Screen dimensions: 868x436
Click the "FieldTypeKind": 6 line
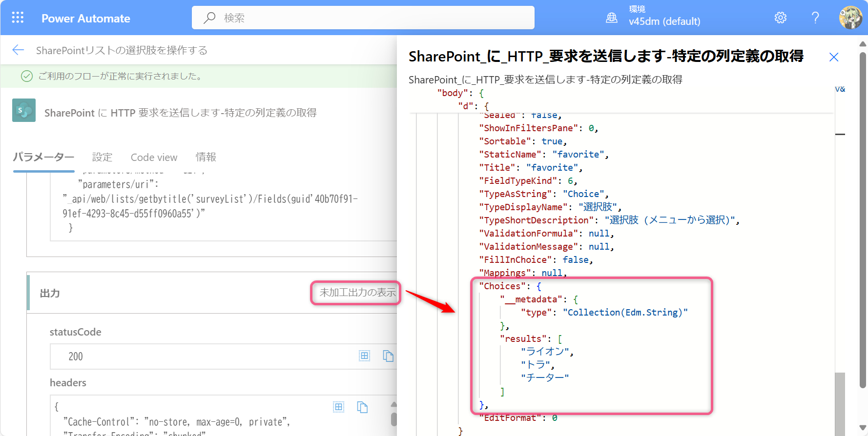pos(528,181)
